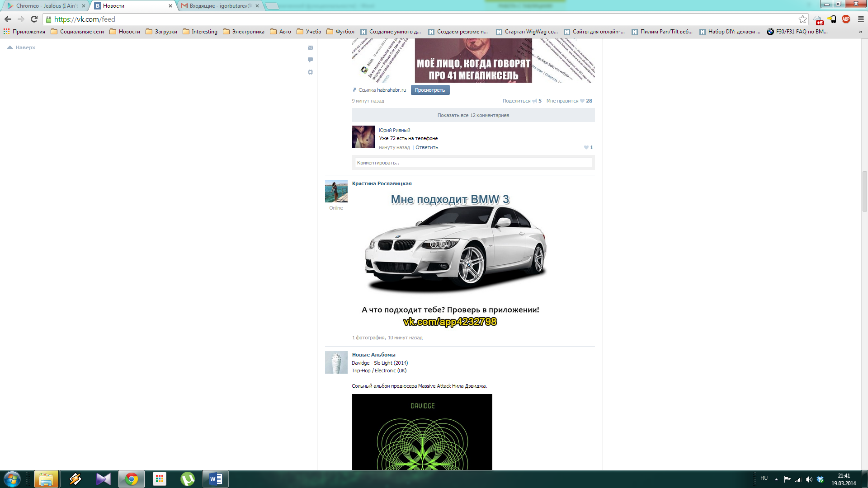Click the volume speaker tray icon
The height and width of the screenshot is (488, 868).
[x=809, y=479]
